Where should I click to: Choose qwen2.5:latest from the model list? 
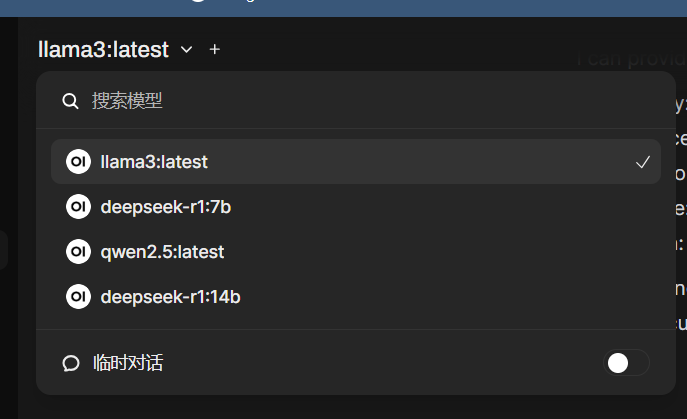(x=162, y=252)
